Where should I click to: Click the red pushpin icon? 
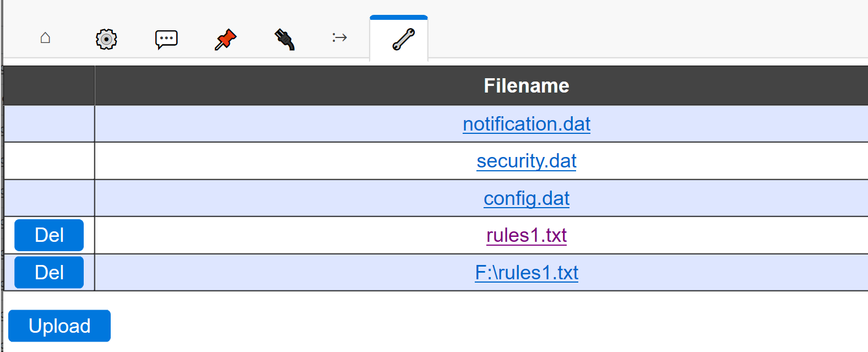(225, 38)
